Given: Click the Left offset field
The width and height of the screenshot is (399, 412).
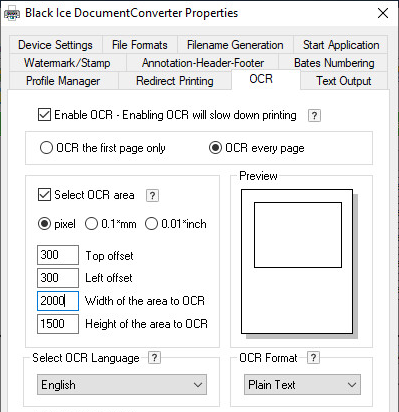Looking at the screenshot, I should click(x=58, y=278).
